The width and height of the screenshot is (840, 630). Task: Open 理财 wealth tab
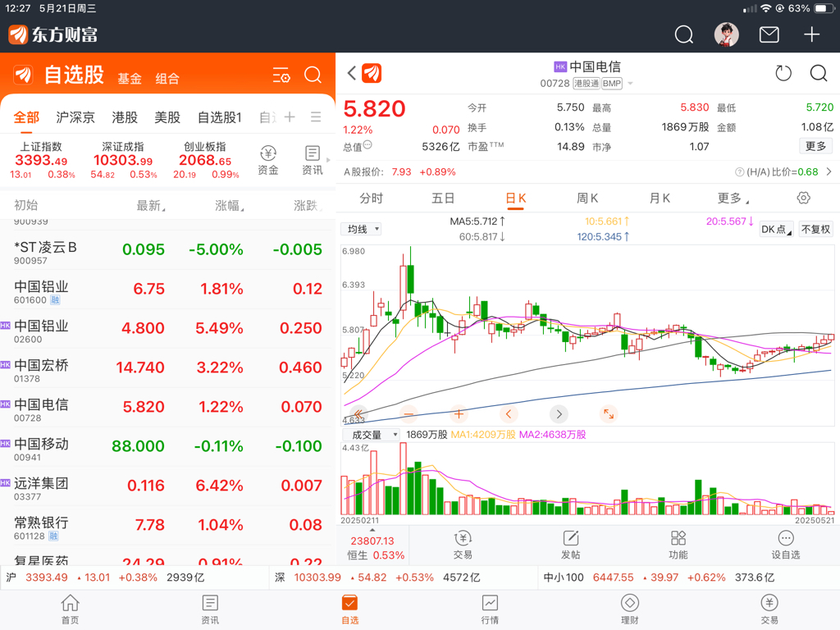[x=629, y=609]
